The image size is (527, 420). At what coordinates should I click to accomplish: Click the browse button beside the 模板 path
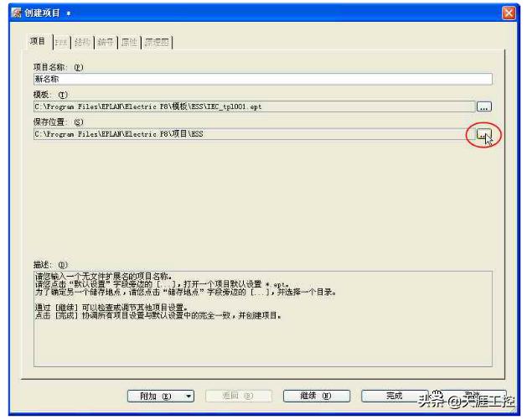(x=484, y=107)
